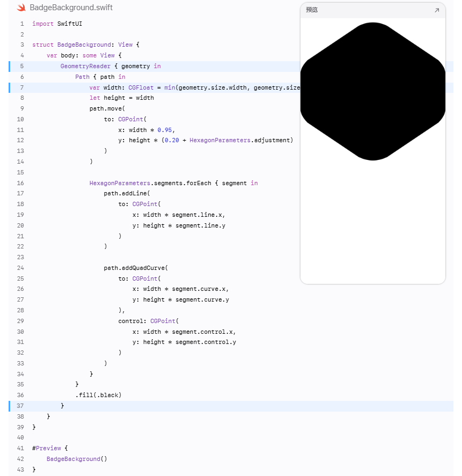Click 'y: height * segment.curve.y' line
The width and height of the screenshot is (462, 476).
click(181, 299)
